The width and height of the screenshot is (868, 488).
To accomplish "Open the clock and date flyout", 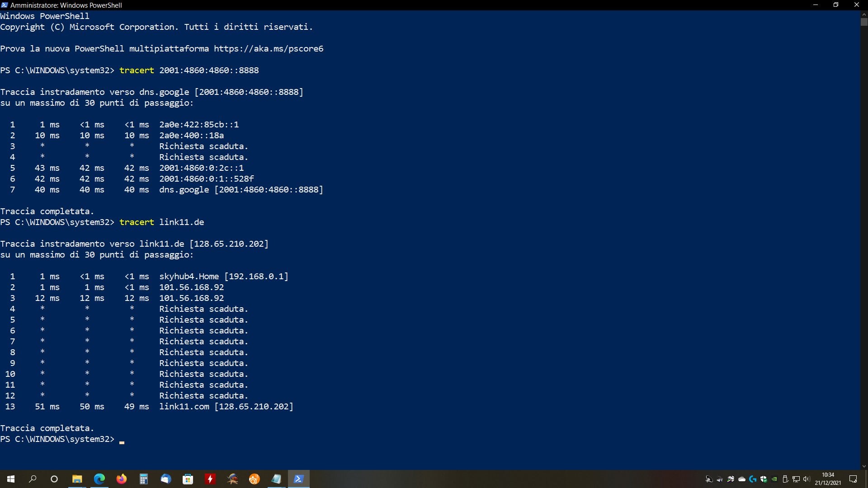I will tap(828, 479).
